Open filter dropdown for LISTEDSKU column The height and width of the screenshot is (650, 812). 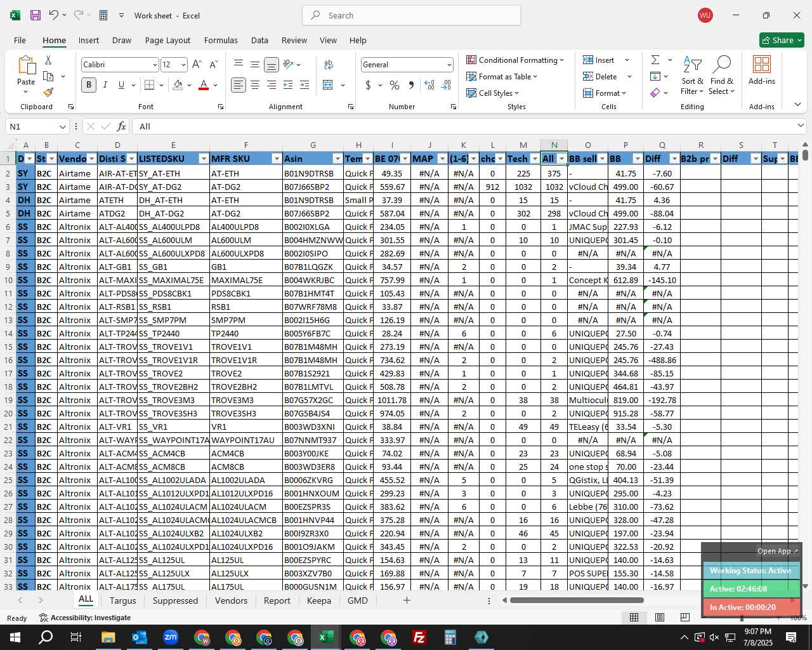204,159
